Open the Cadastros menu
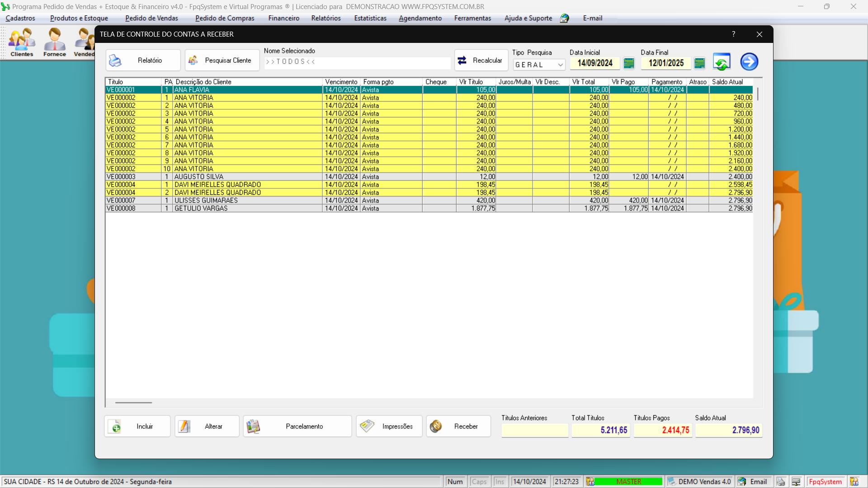Viewport: 868px width, 488px height. [x=20, y=18]
